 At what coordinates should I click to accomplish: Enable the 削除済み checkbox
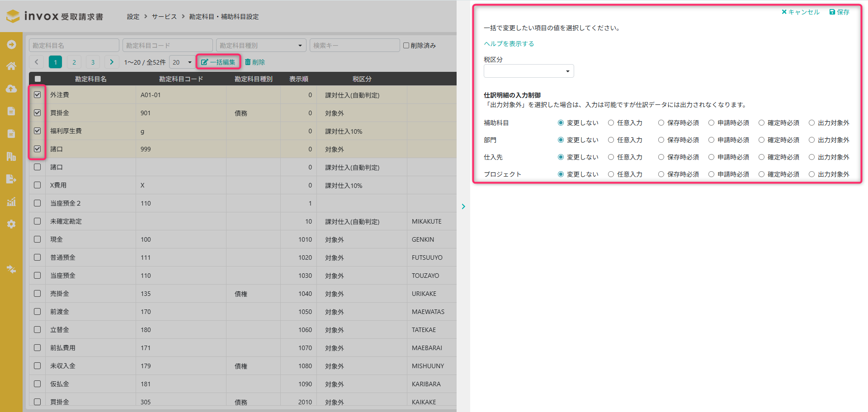coord(406,46)
